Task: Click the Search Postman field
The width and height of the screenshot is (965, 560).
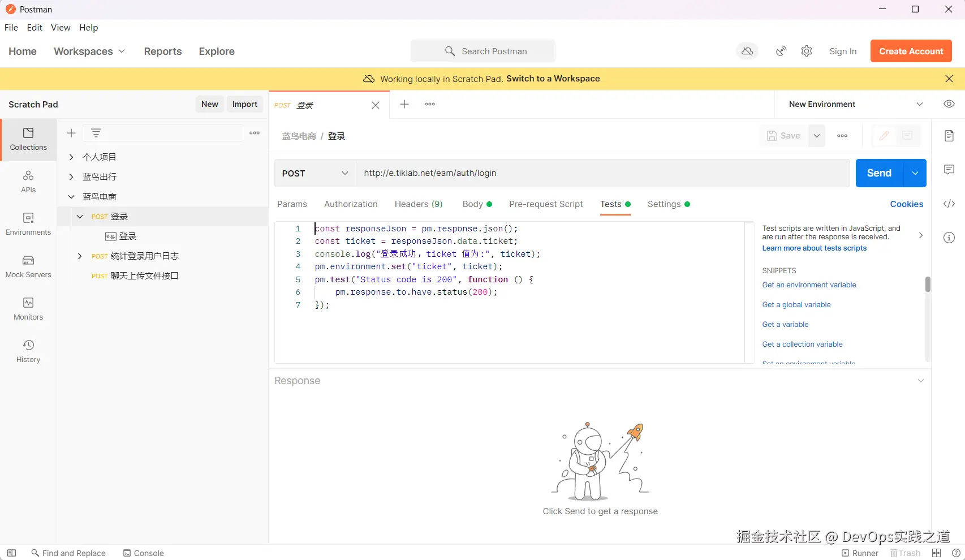Action: coord(483,51)
